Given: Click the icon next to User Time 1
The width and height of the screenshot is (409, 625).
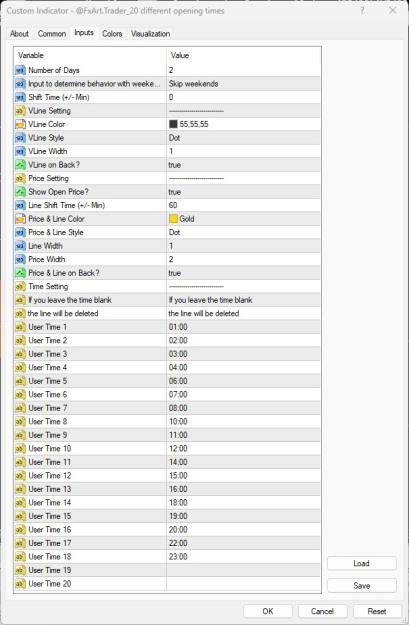Looking at the screenshot, I should (20, 327).
